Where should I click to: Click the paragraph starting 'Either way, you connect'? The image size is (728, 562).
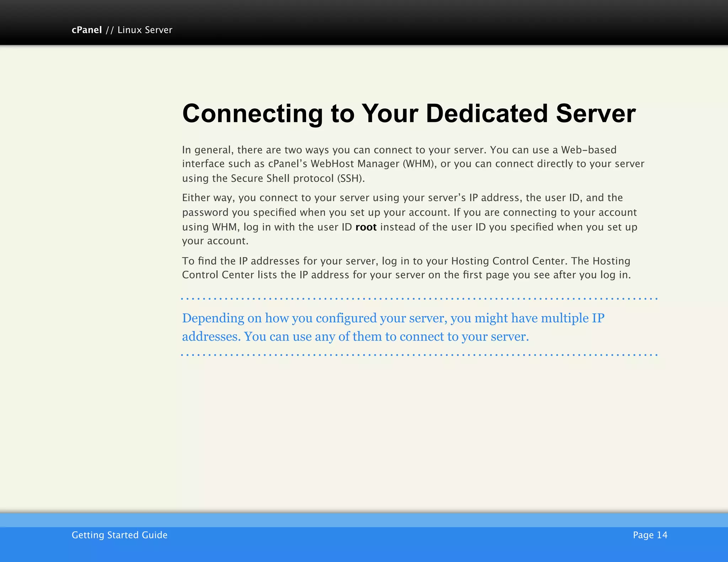coord(409,219)
